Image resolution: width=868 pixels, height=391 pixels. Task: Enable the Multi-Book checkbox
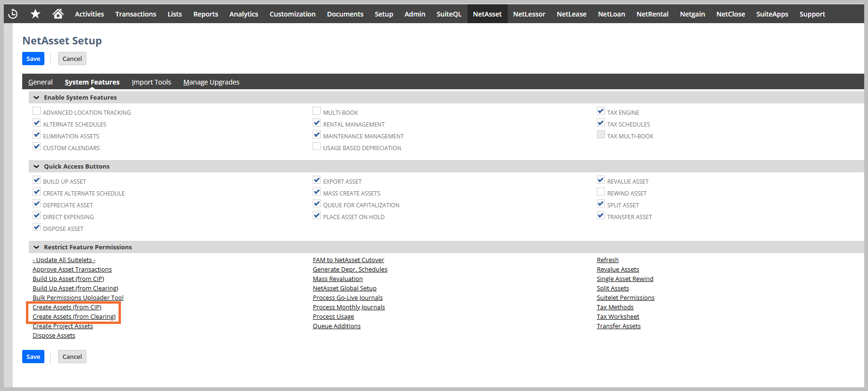(x=317, y=111)
